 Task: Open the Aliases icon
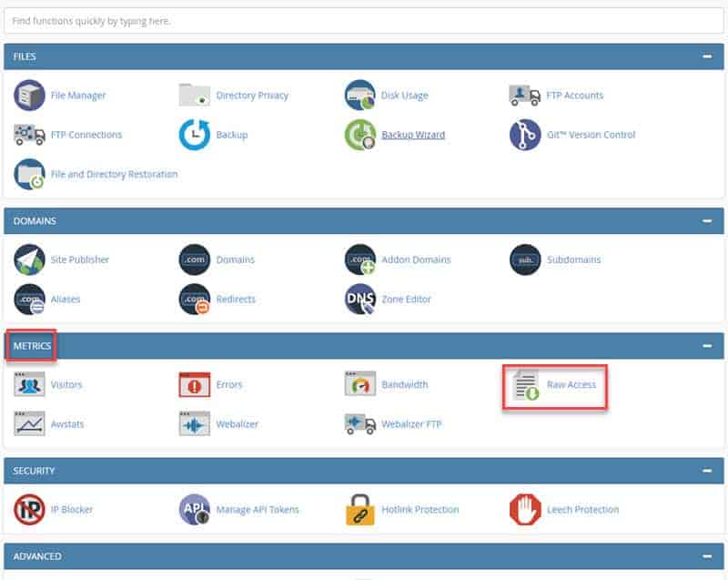click(29, 299)
